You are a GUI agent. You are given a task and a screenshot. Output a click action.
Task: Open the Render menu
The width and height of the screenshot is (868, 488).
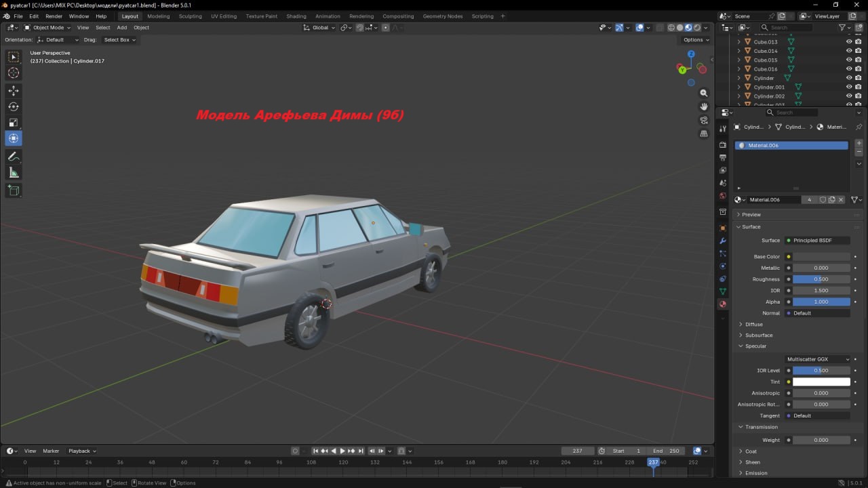pos(54,16)
